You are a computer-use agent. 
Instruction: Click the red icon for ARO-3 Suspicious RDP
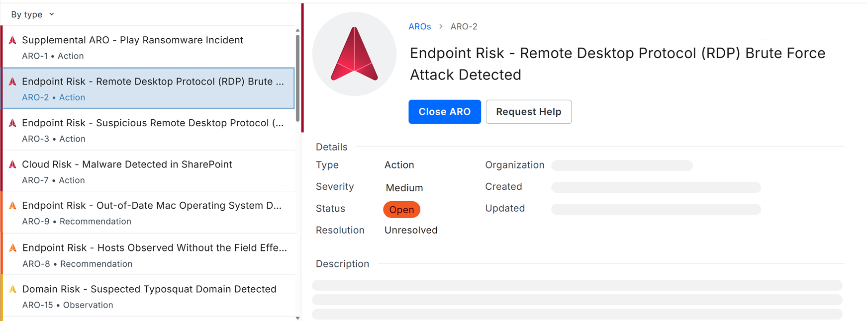[x=13, y=123]
